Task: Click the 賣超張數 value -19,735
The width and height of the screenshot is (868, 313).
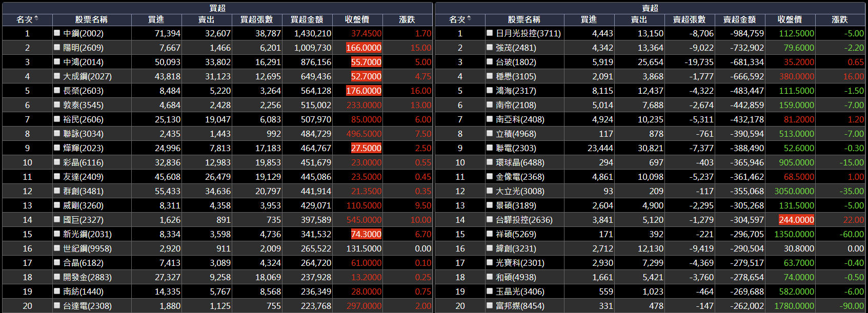Action: pyautogui.click(x=699, y=62)
